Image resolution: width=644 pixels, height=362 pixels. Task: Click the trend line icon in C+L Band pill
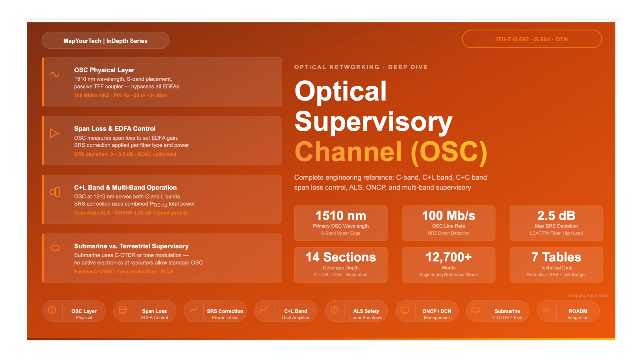pyautogui.click(x=264, y=310)
